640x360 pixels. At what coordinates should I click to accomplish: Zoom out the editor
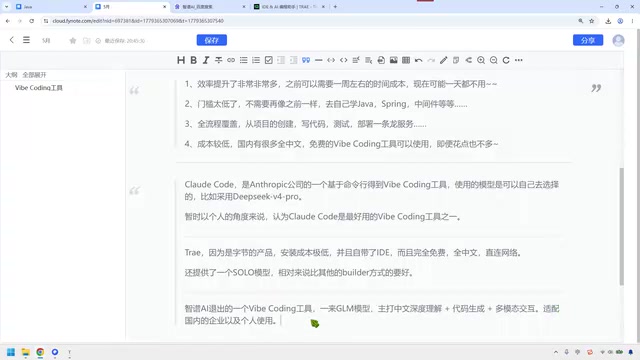coord(493,60)
